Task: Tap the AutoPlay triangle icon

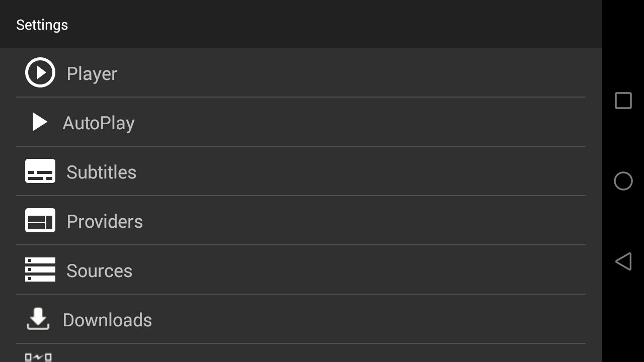Action: (40, 122)
